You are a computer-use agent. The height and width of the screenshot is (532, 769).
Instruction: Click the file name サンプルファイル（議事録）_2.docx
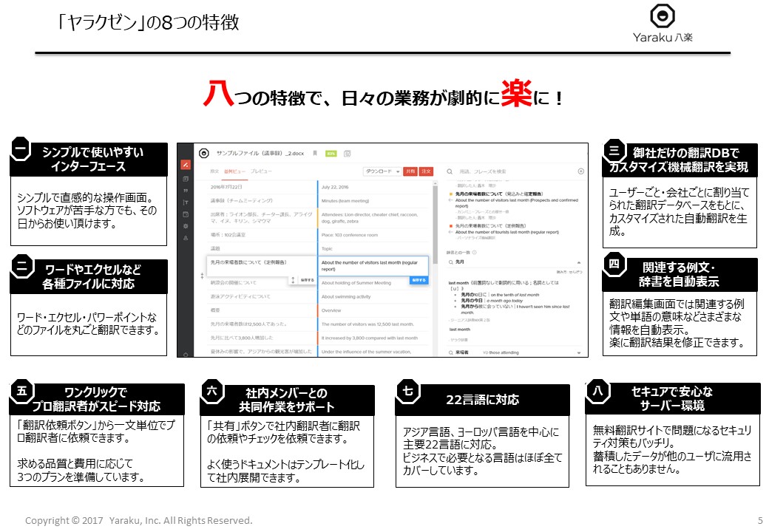(x=260, y=154)
